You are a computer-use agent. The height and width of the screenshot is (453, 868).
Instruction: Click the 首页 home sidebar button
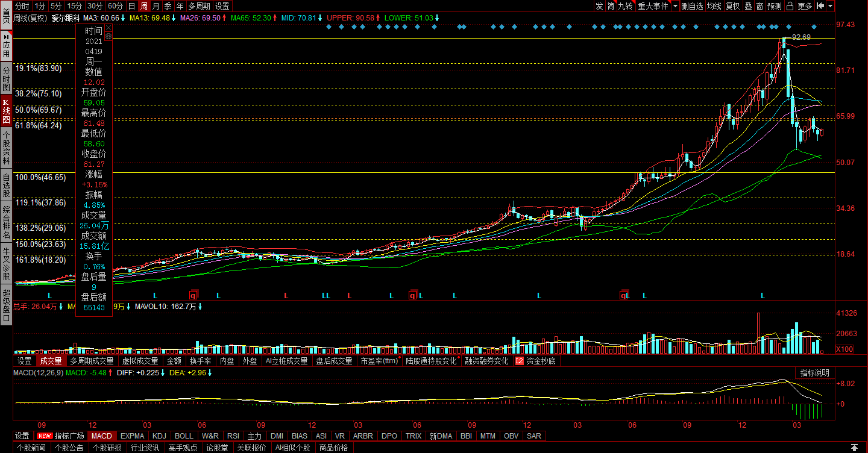point(6,14)
